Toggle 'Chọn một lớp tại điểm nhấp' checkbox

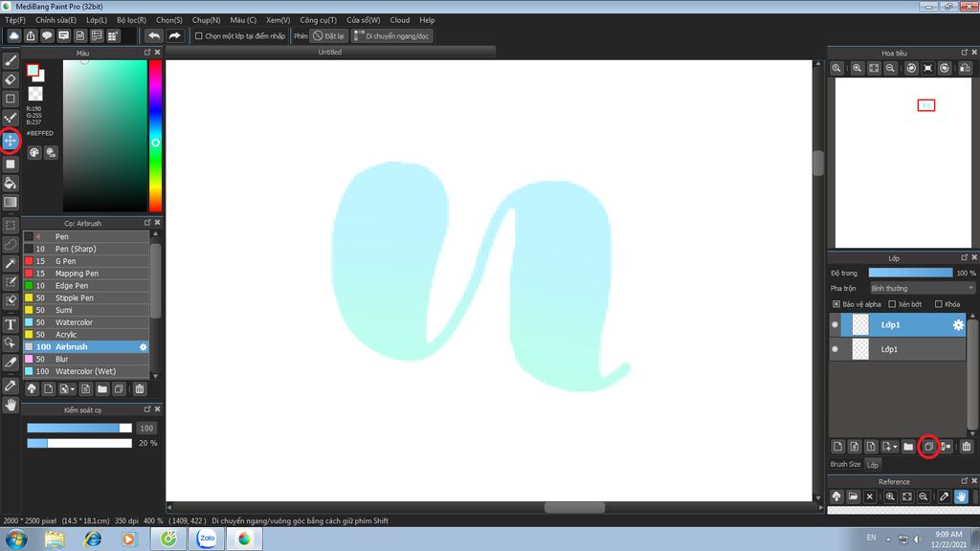(x=199, y=35)
